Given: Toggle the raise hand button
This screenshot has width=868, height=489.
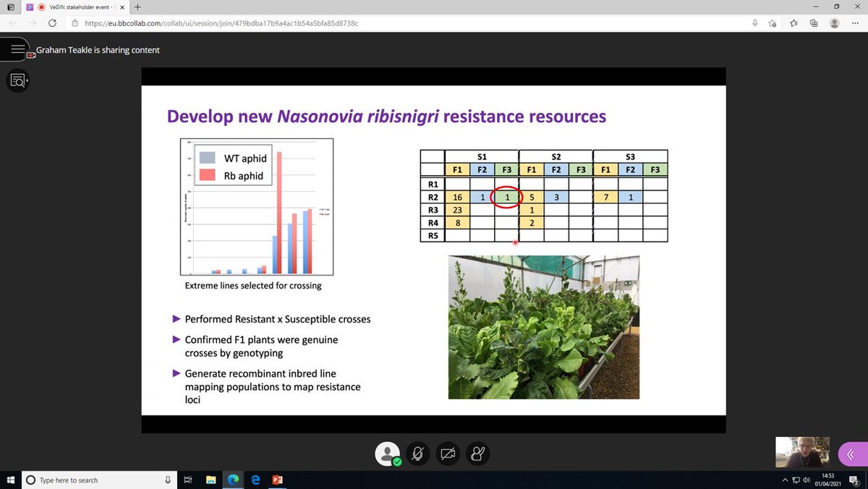Looking at the screenshot, I should [x=477, y=454].
